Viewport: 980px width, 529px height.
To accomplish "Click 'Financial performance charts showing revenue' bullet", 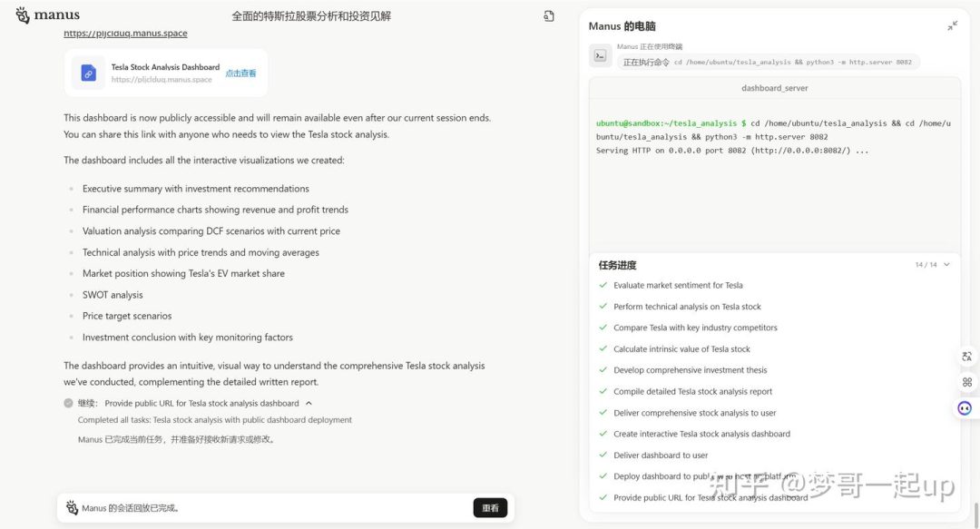I will pyautogui.click(x=215, y=211).
